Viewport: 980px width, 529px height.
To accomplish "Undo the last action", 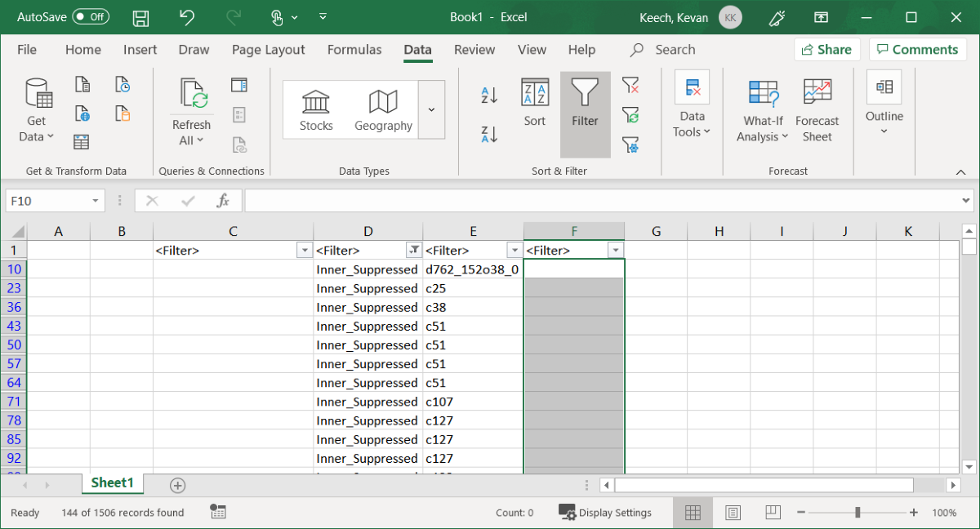I will click(x=187, y=17).
